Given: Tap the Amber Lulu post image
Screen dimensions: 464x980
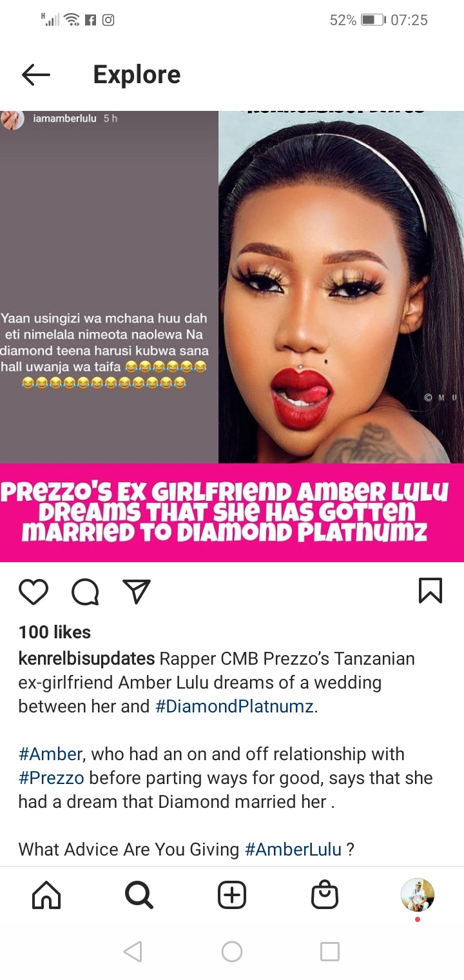Looking at the screenshot, I should [232, 335].
